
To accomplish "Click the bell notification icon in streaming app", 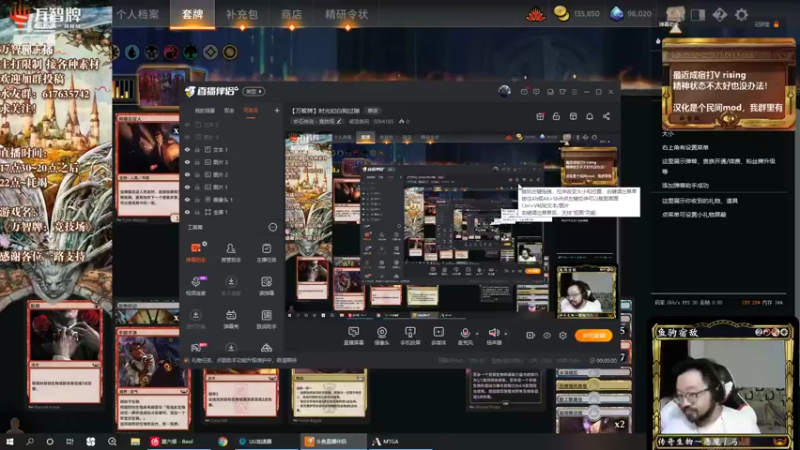I will [589, 116].
